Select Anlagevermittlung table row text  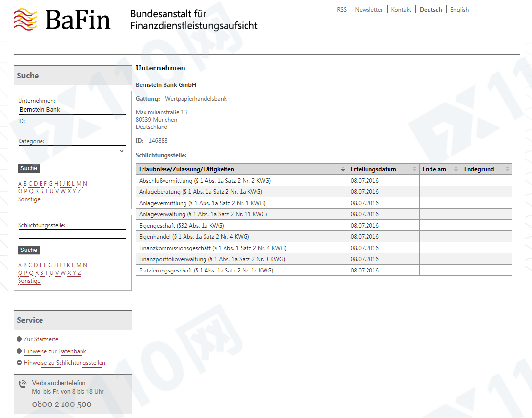point(202,203)
